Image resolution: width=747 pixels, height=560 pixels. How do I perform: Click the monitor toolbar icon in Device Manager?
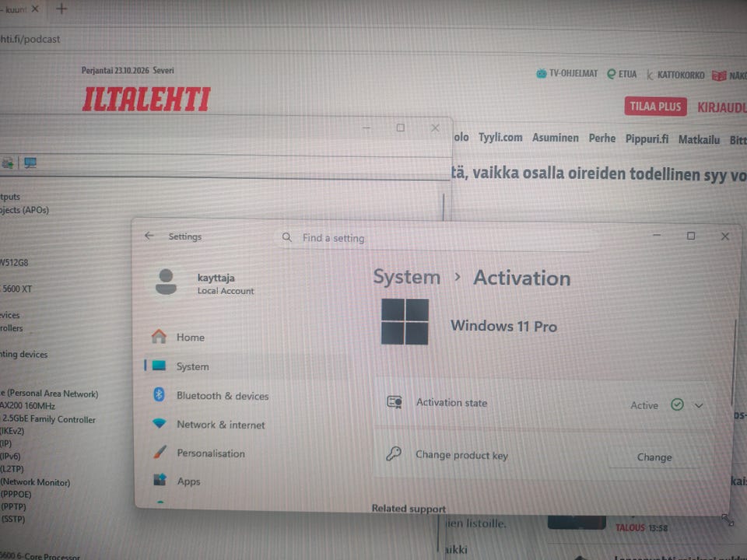point(30,163)
